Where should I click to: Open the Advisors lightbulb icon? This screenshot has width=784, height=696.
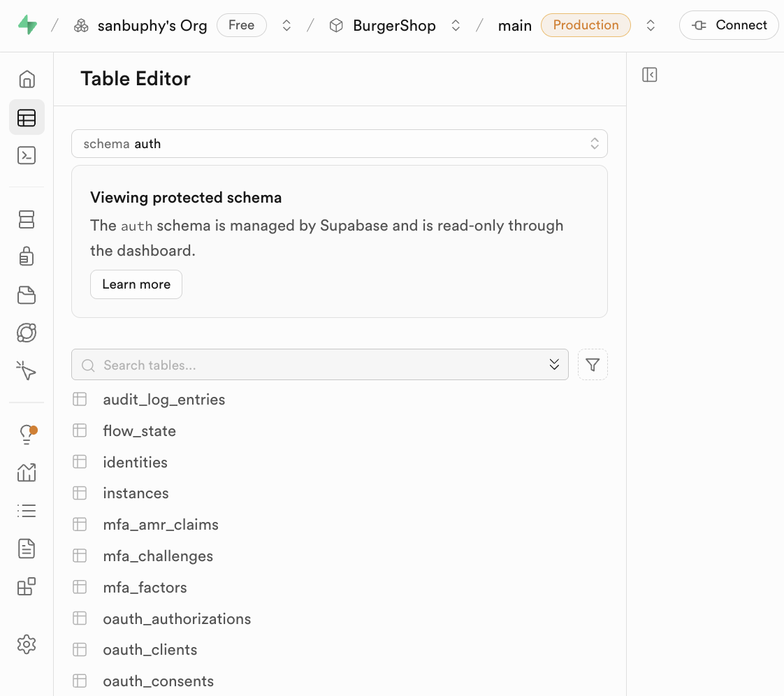click(x=27, y=435)
